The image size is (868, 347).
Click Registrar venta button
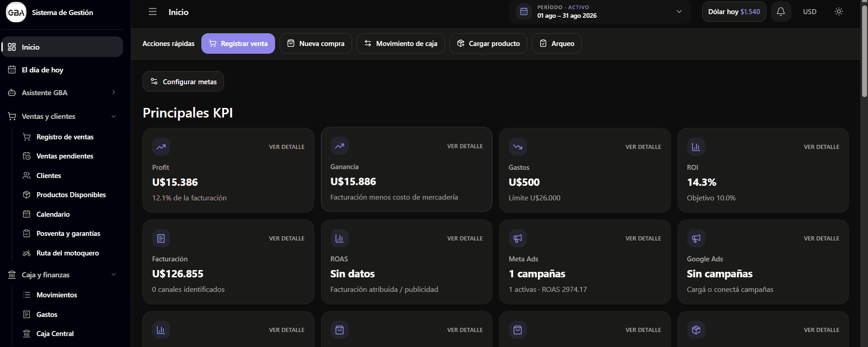238,44
